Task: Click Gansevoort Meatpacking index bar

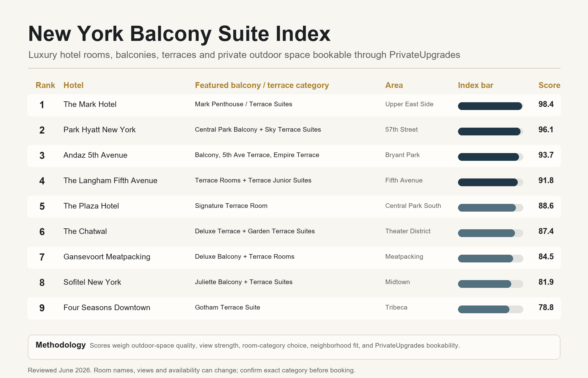Action: click(491, 259)
